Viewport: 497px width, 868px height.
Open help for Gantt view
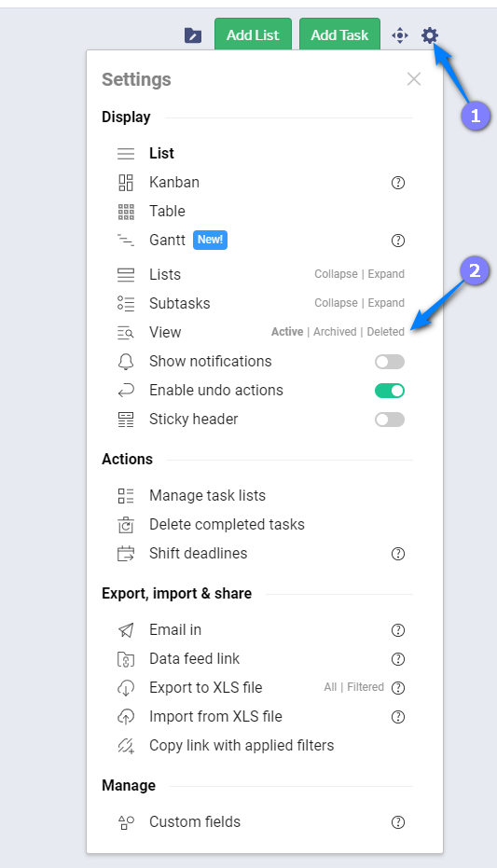(398, 241)
